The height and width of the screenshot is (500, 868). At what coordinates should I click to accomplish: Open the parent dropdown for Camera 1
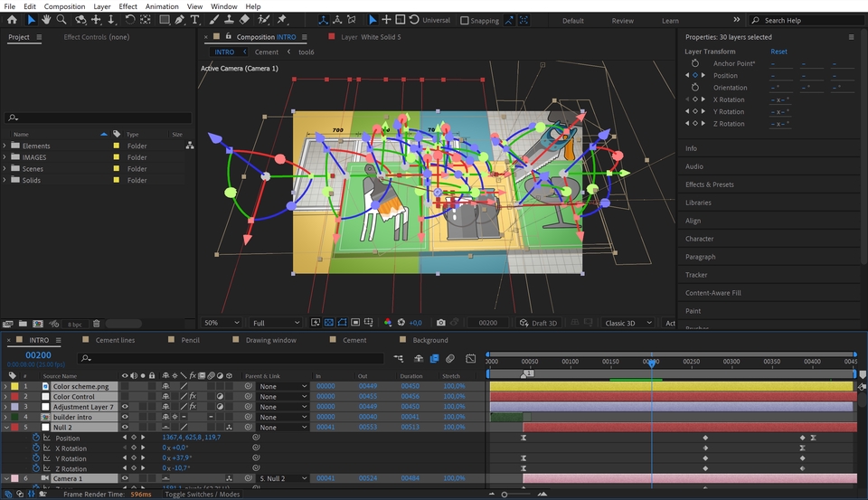click(x=283, y=478)
